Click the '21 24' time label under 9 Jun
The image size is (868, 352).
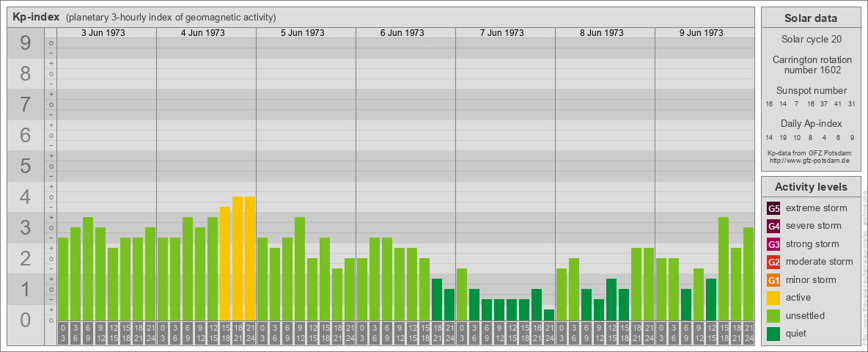(x=748, y=333)
